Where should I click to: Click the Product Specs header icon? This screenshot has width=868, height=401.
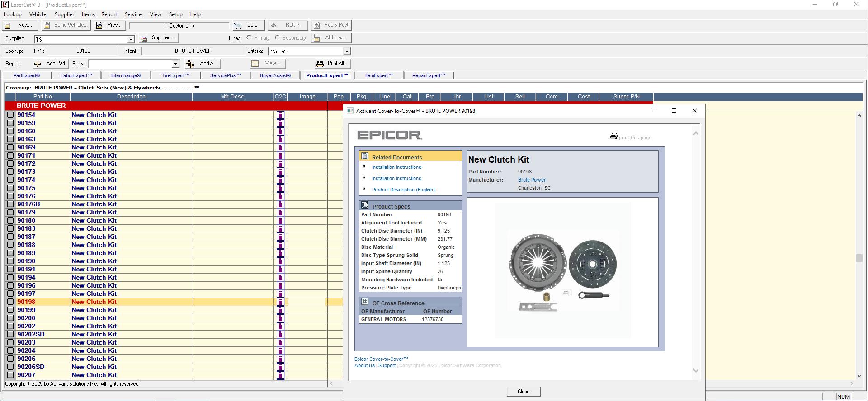click(365, 205)
